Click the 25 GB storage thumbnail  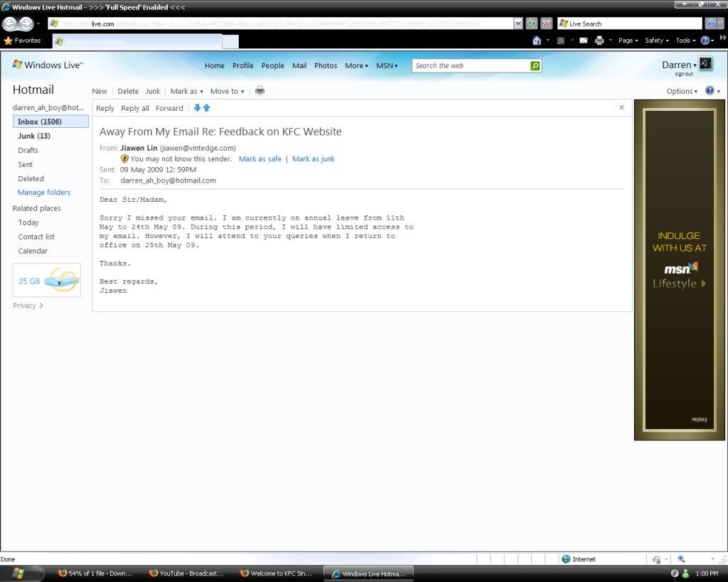pyautogui.click(x=47, y=281)
